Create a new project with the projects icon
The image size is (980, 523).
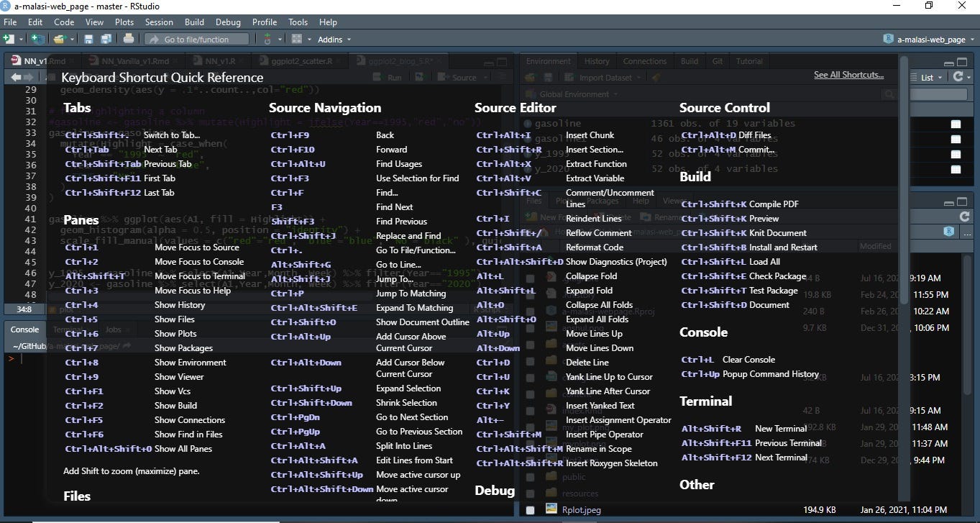37,39
